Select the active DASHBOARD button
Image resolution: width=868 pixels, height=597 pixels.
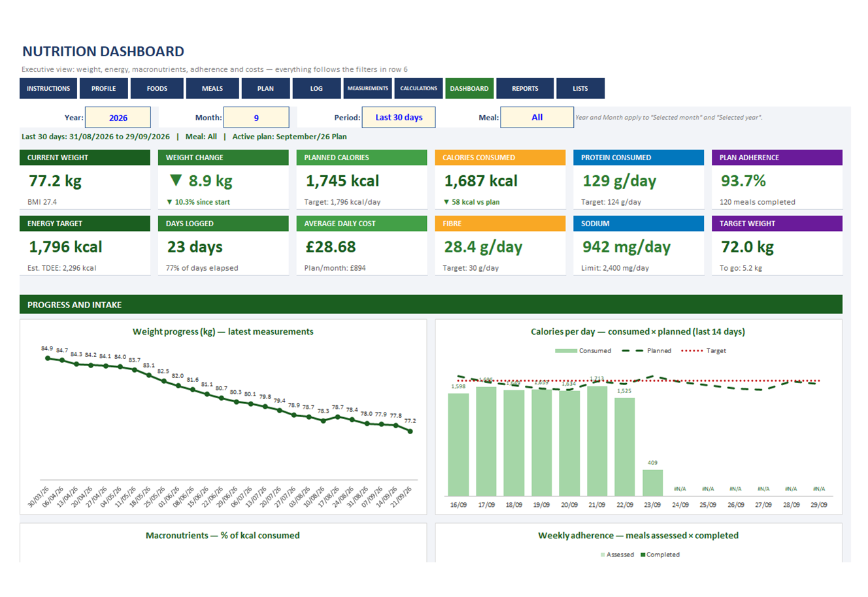[469, 88]
